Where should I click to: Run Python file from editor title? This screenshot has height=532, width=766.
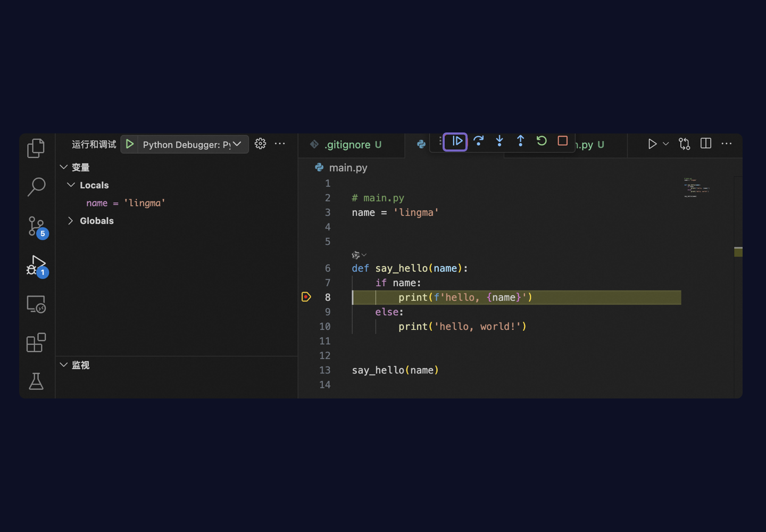click(x=652, y=144)
